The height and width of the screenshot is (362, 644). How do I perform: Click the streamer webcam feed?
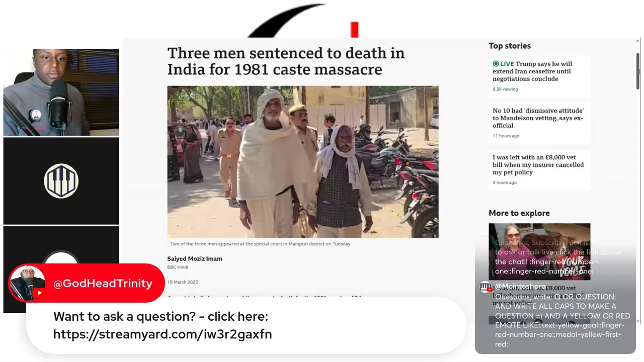[61, 92]
